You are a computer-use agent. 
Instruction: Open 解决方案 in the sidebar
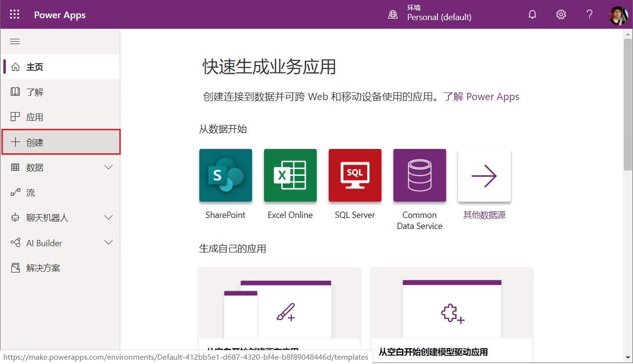60,268
